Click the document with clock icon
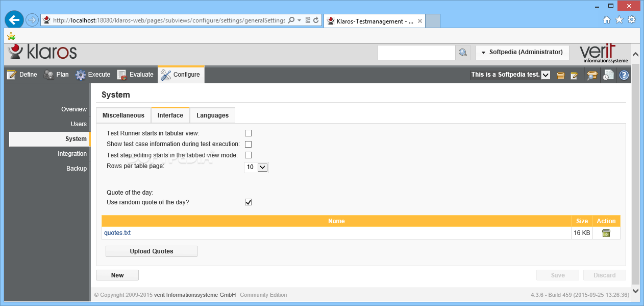644x306 pixels. (x=608, y=75)
